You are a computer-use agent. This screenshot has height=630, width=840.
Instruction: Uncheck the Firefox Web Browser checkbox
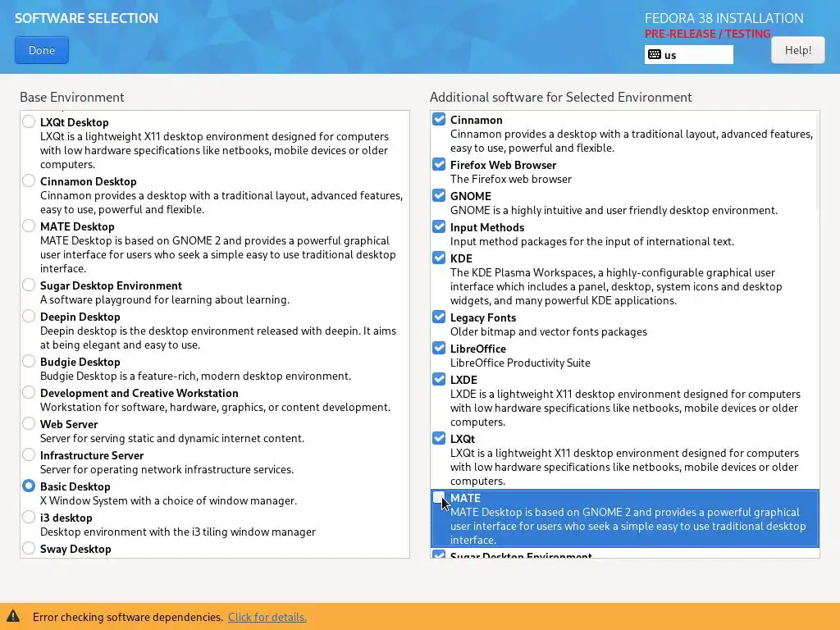[439, 164]
